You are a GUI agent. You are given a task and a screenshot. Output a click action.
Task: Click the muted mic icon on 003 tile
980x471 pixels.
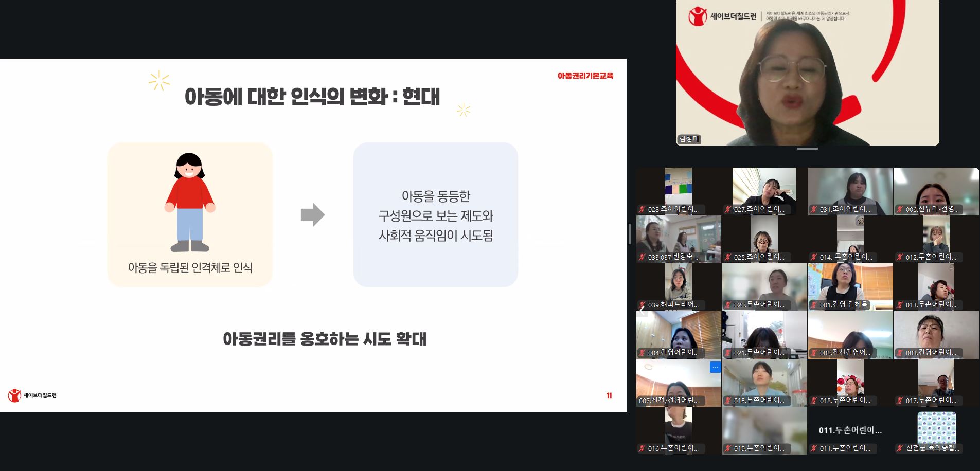click(x=900, y=353)
